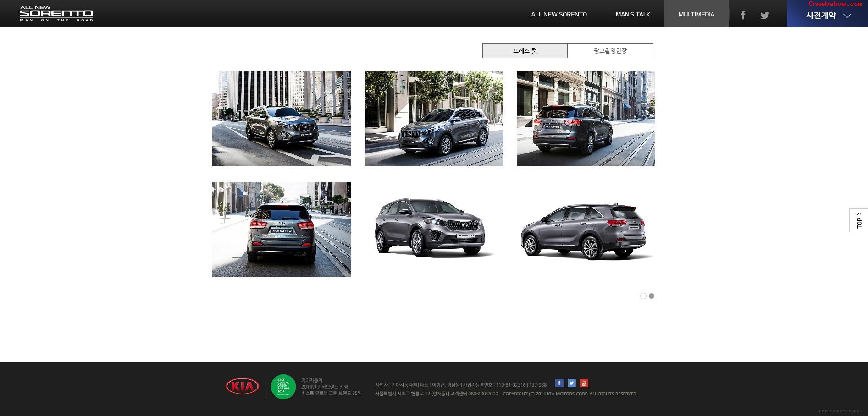Open the MULTIMEDIA menu
Viewport: 868px width, 416px height.
tap(696, 14)
